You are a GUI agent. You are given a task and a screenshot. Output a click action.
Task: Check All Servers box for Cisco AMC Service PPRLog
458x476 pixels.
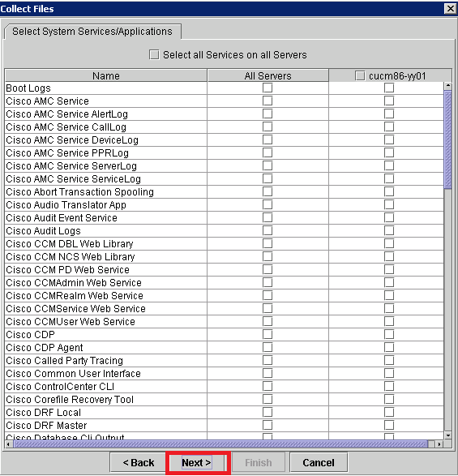point(268,152)
